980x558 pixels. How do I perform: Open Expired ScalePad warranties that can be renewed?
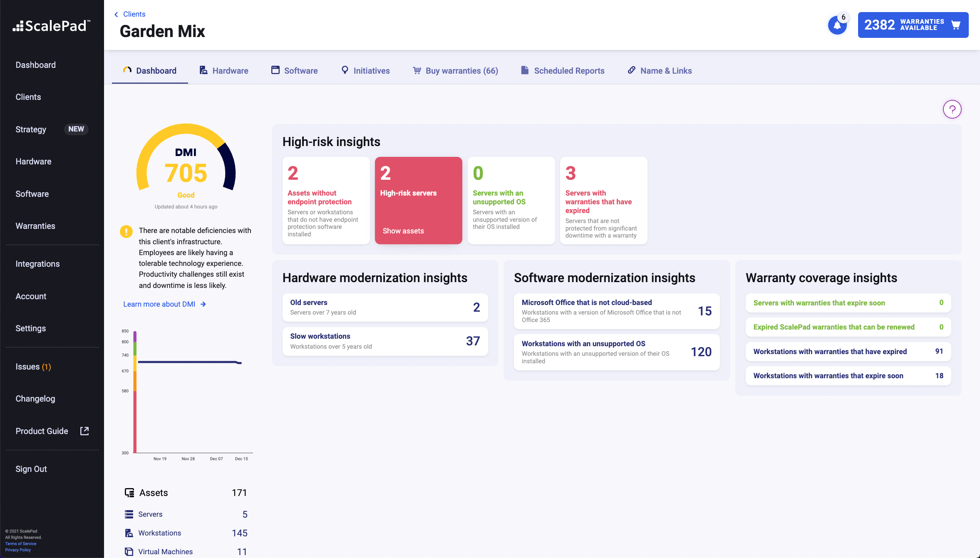(x=848, y=327)
